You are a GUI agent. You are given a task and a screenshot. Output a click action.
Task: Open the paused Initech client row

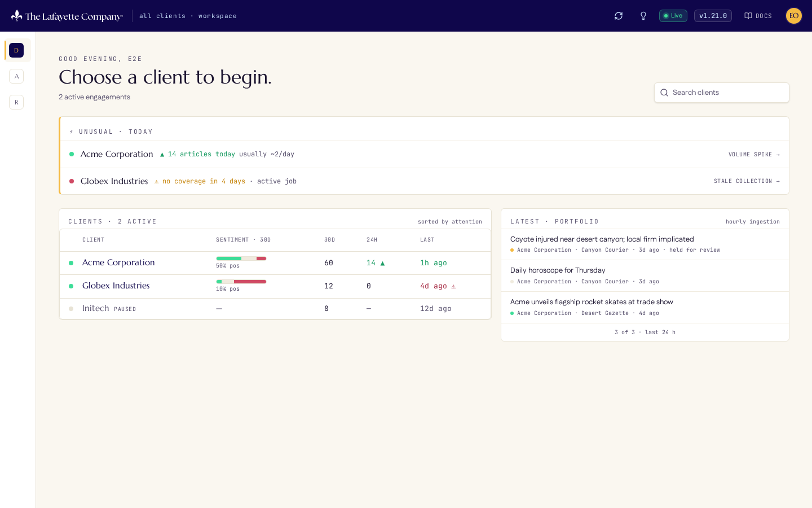(x=275, y=309)
